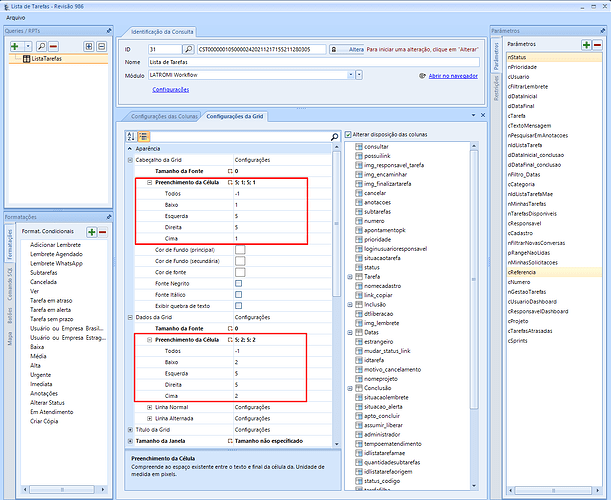
Task: Toggle the Fonte Itálico checkbox
Action: (239, 294)
